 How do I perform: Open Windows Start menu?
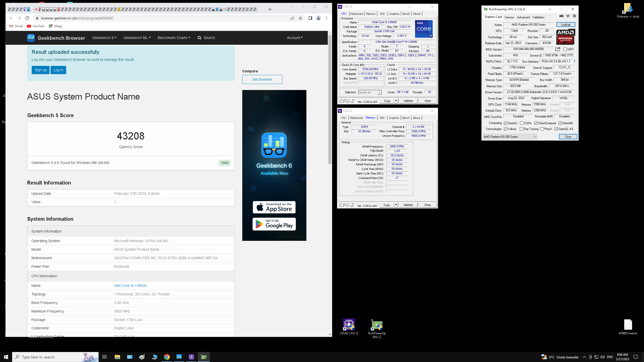pyautogui.click(x=6, y=357)
